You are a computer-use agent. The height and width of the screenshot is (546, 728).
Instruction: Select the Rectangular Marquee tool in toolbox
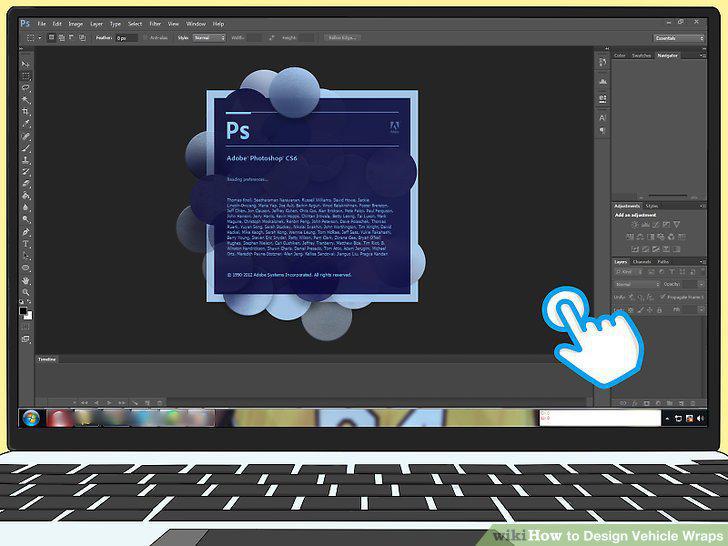26,76
